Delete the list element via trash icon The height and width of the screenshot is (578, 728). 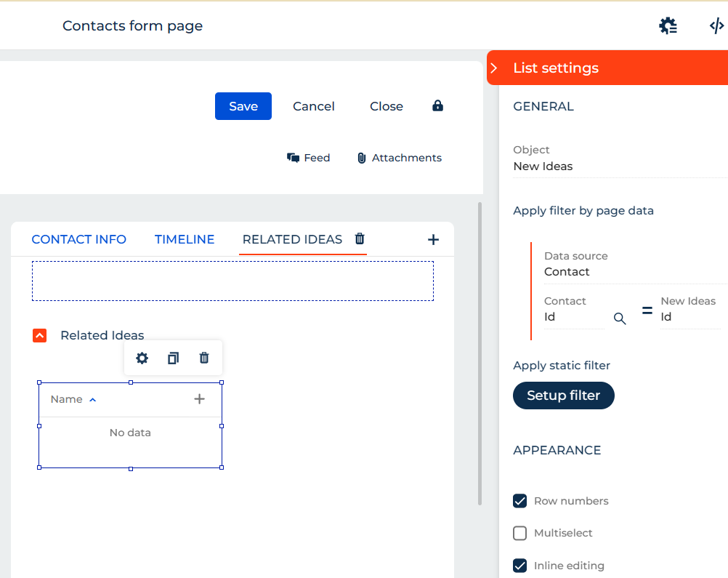click(204, 358)
